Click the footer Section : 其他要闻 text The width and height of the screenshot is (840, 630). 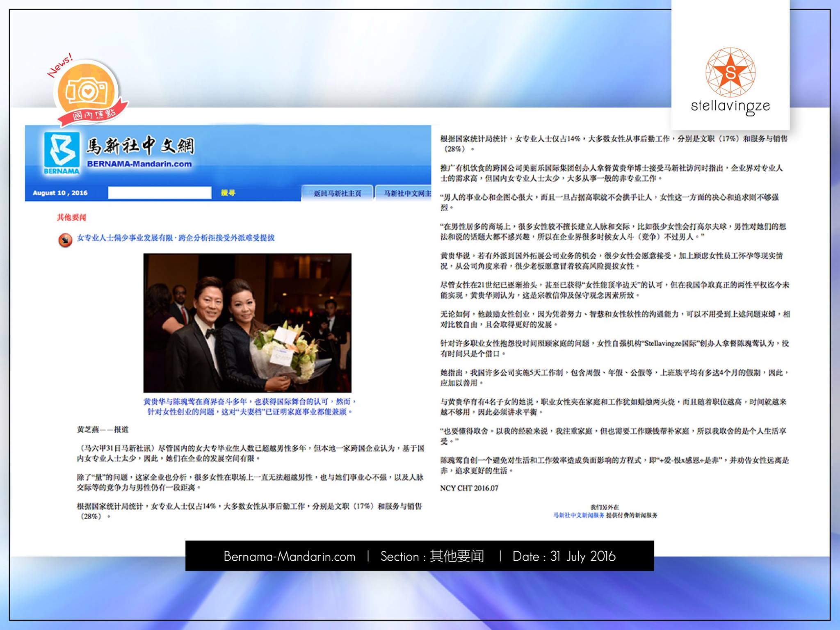tap(432, 556)
